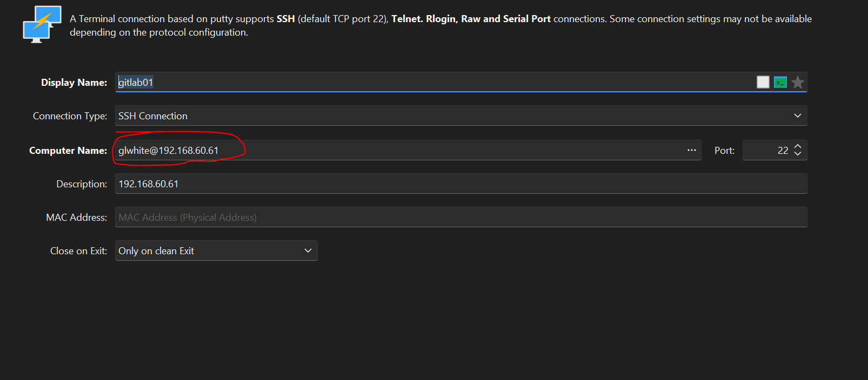This screenshot has height=380, width=868.
Task: Click the green terminal icon in Display Name
Action: pyautogui.click(x=780, y=83)
